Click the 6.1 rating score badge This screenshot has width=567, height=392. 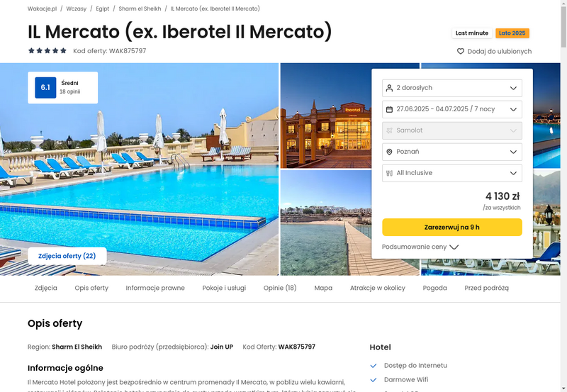click(45, 87)
